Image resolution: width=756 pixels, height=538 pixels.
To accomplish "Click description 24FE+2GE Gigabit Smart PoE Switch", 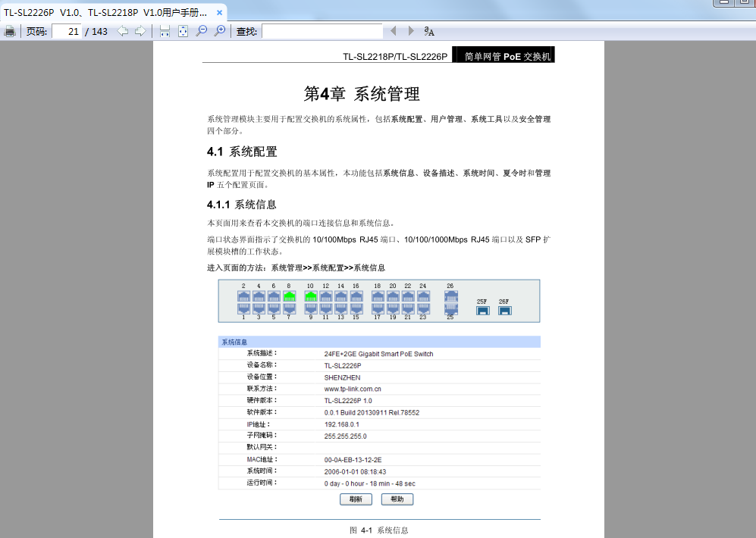I will [x=378, y=354].
